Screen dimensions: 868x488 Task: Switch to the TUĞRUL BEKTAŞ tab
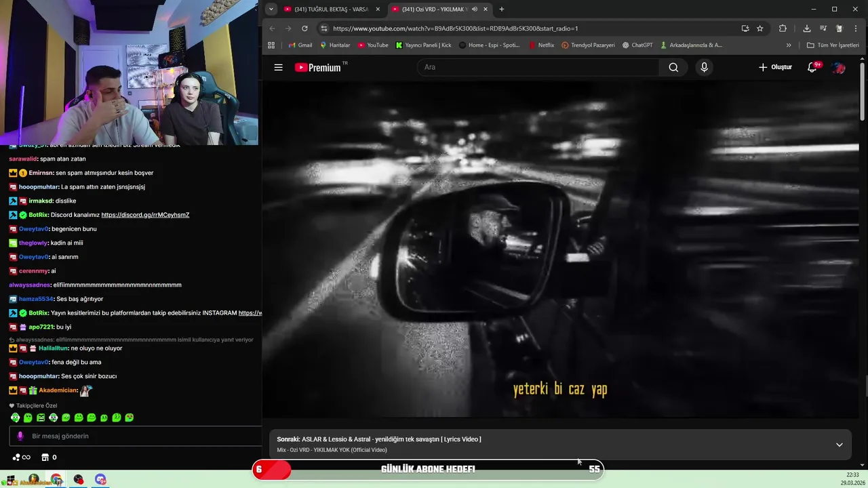tap(331, 9)
